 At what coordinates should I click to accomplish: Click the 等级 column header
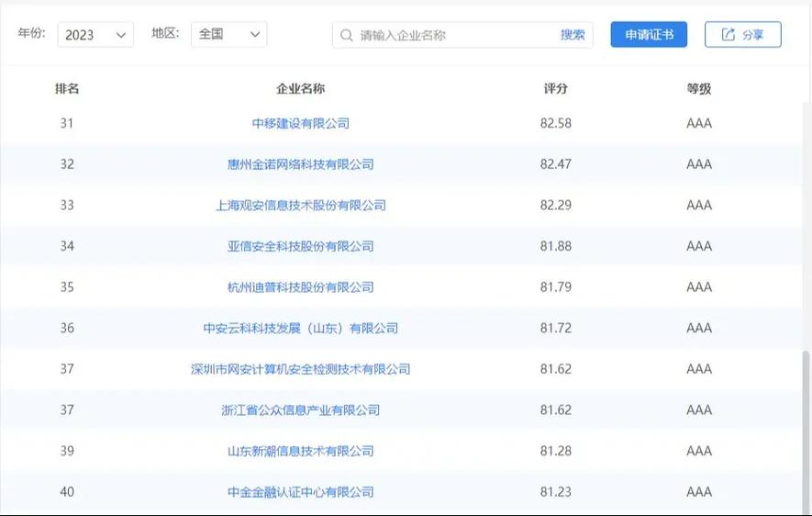[699, 88]
